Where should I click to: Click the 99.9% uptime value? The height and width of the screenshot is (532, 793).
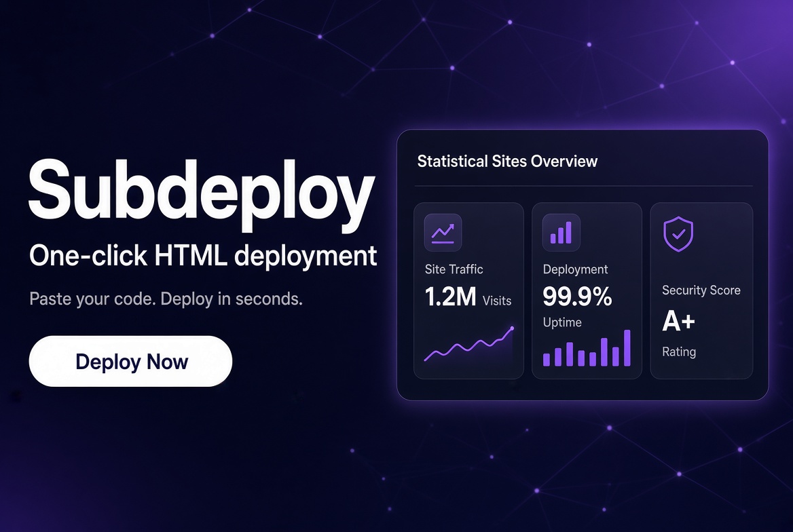(577, 297)
